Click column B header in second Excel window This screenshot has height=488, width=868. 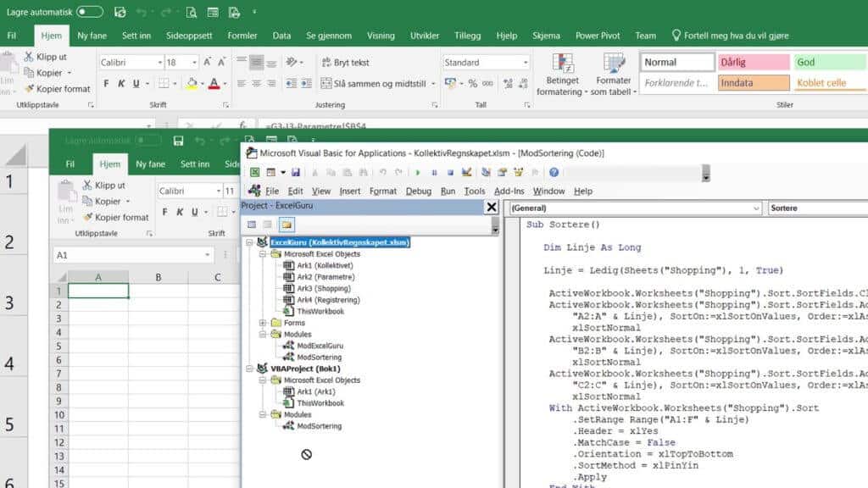159,277
